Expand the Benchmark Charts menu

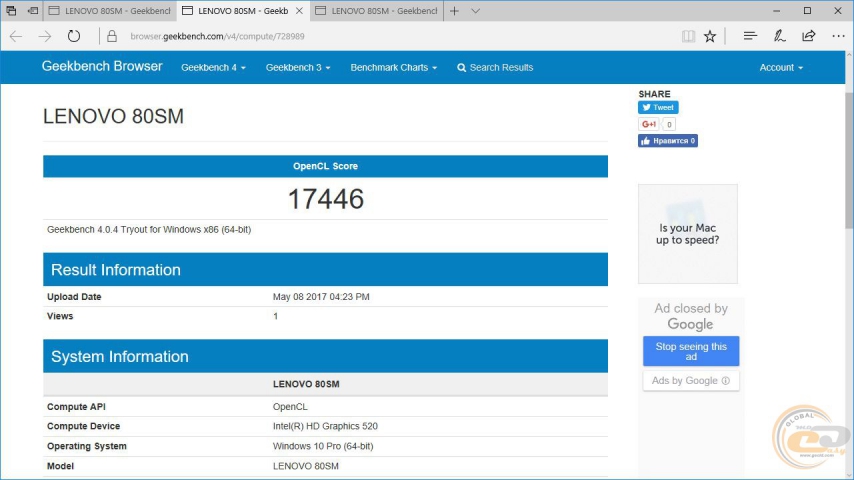[393, 68]
